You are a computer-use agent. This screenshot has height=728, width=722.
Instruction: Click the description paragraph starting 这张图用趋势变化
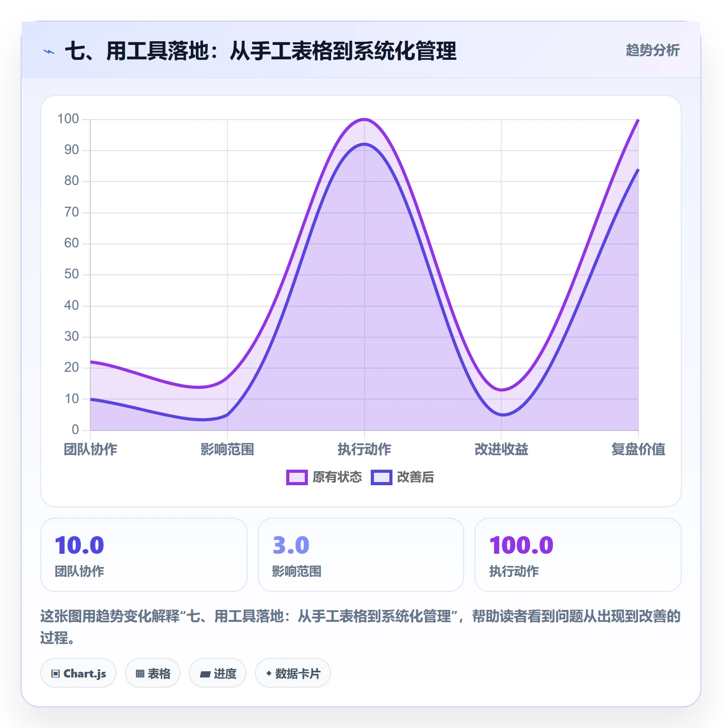pyautogui.click(x=360, y=627)
